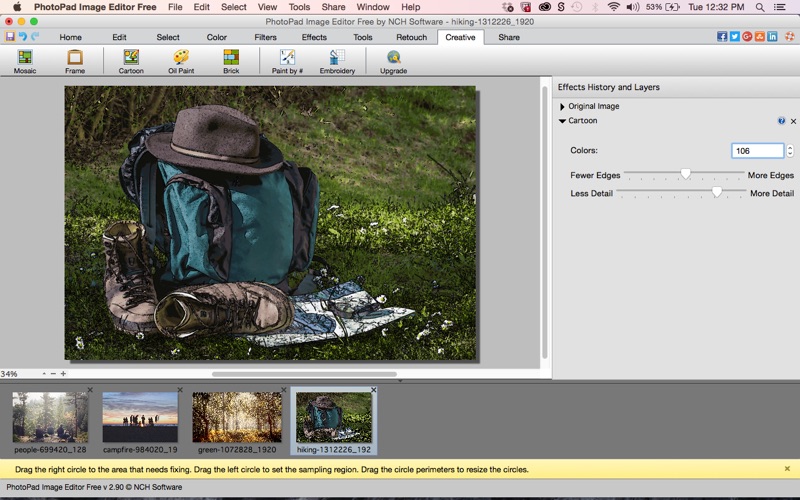This screenshot has height=500, width=800.
Task: Apply the Mosaic creative effect
Action: [25, 61]
